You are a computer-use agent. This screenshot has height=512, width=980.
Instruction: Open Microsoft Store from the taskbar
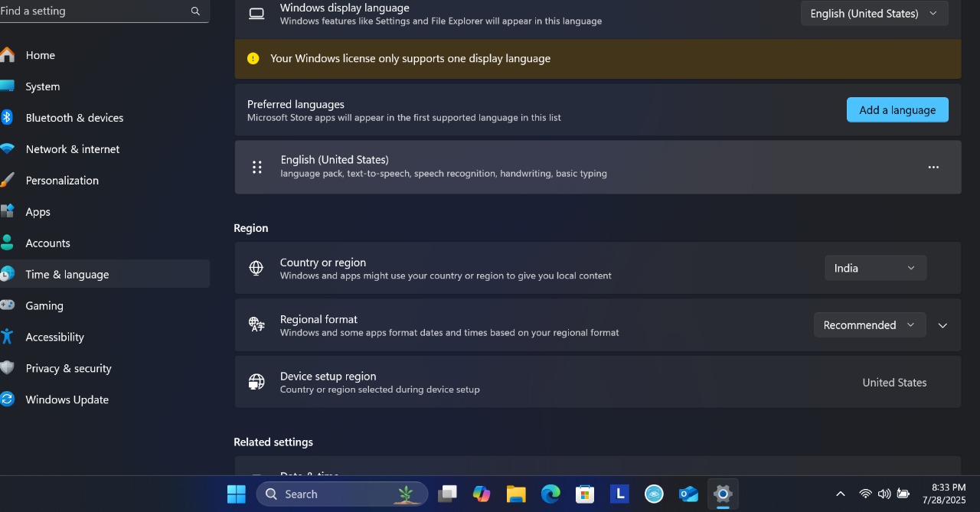(x=585, y=494)
